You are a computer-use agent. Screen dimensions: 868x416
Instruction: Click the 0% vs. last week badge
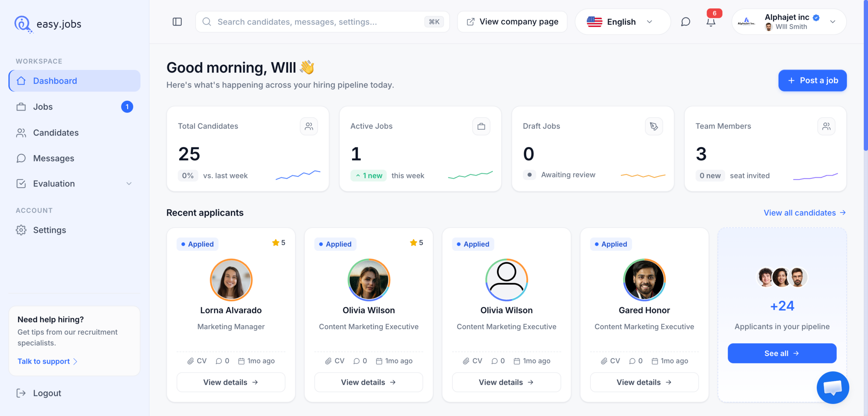(188, 176)
